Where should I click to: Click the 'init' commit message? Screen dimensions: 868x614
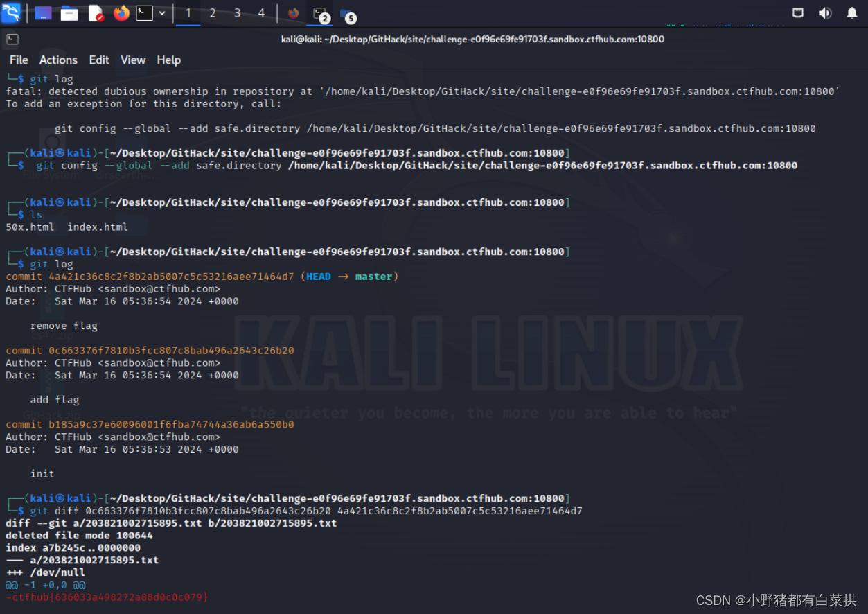pyautogui.click(x=42, y=474)
